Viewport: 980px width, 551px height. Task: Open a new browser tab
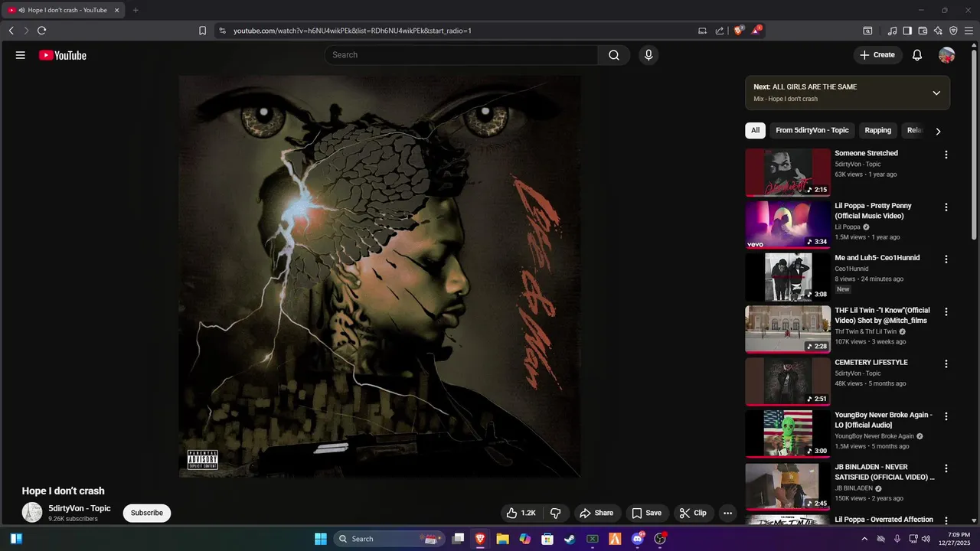click(x=136, y=10)
